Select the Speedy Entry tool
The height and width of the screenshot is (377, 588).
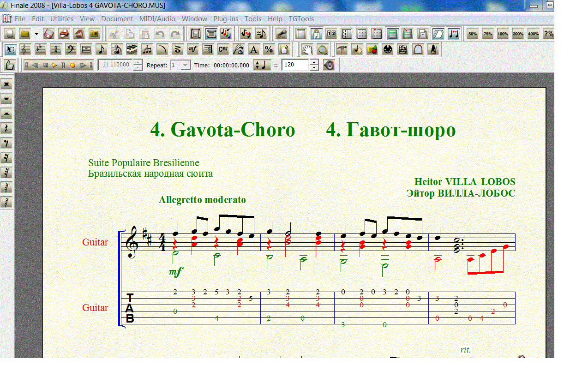(117, 49)
